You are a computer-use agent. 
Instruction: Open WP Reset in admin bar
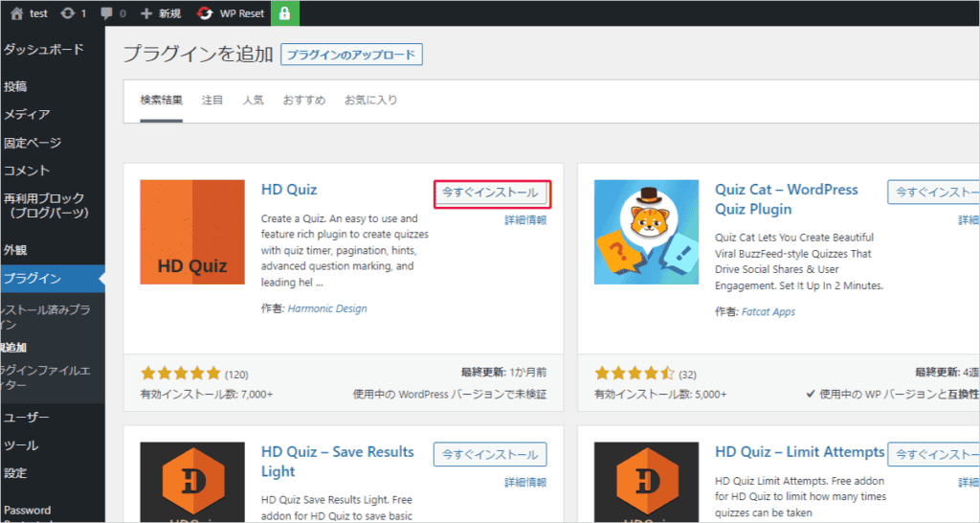[x=231, y=13]
